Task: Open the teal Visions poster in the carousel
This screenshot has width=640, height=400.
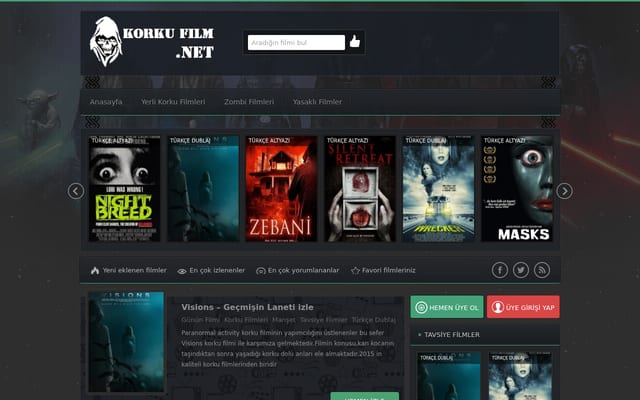Action: pyautogui.click(x=203, y=189)
